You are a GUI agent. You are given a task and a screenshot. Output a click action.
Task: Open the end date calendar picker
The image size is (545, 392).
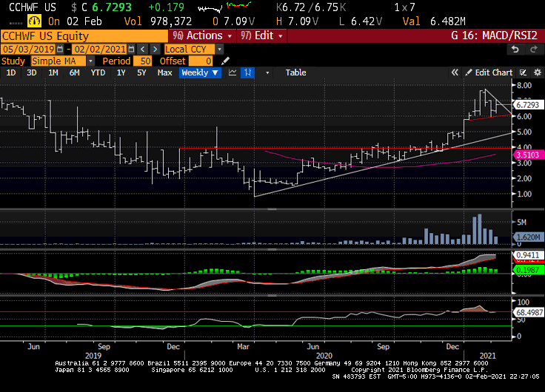(131, 49)
